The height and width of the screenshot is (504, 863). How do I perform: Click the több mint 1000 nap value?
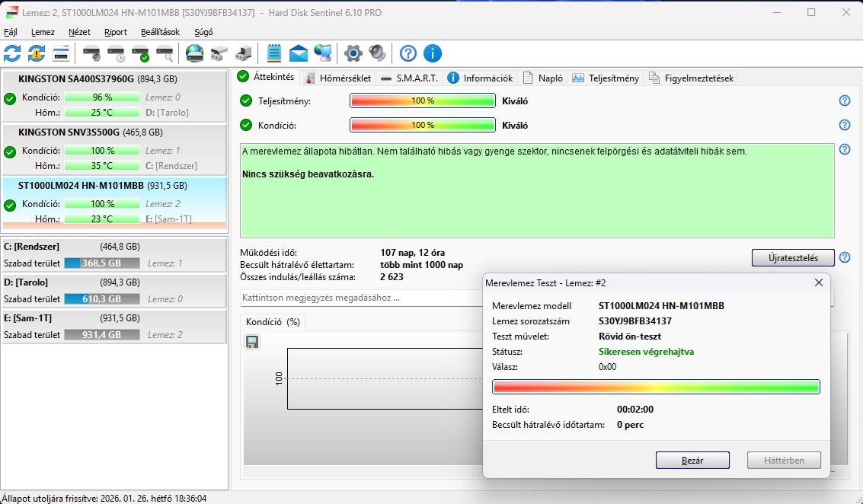(x=421, y=265)
